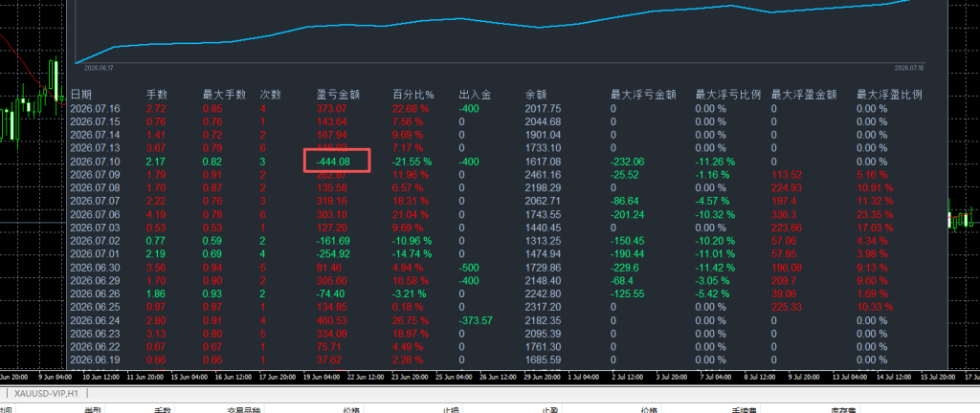Click the 余额 column header
The width and height of the screenshot is (980, 413).
tap(536, 95)
